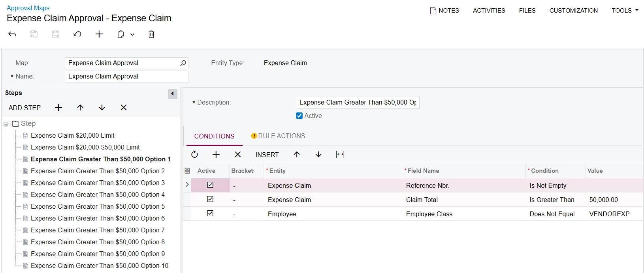The width and height of the screenshot is (644, 273).
Task: Click the VENDOREXP value cell
Action: click(614, 214)
